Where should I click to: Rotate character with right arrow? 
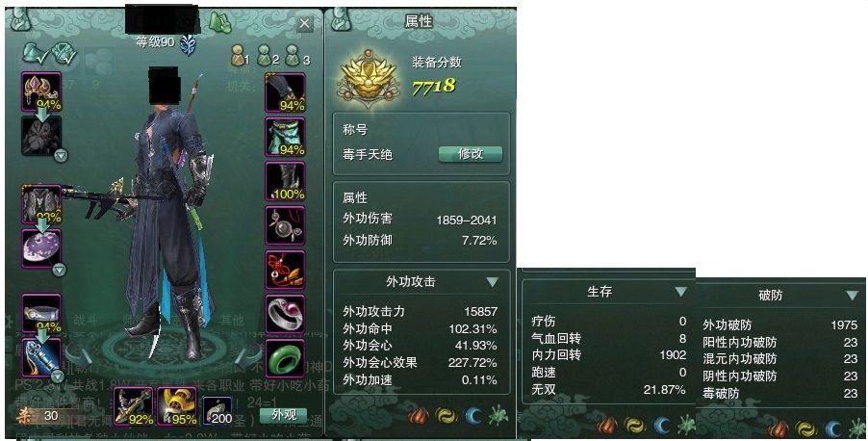248,354
